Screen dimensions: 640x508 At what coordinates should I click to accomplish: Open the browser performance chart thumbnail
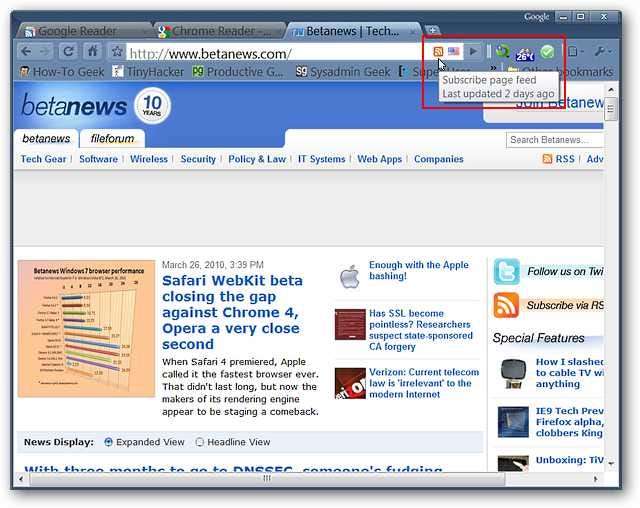pyautogui.click(x=87, y=329)
